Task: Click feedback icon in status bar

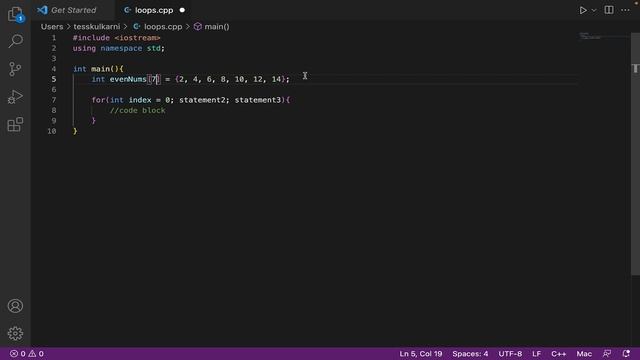Action: (607, 354)
